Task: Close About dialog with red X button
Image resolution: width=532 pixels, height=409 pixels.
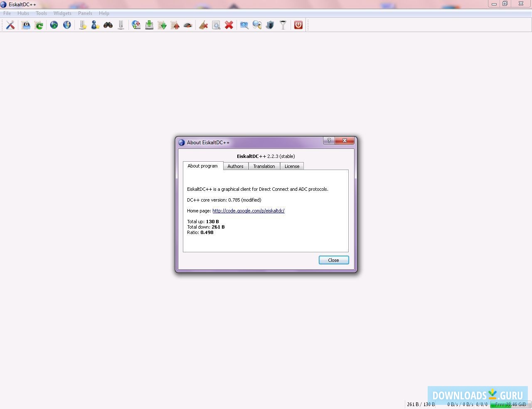Action: [345, 141]
